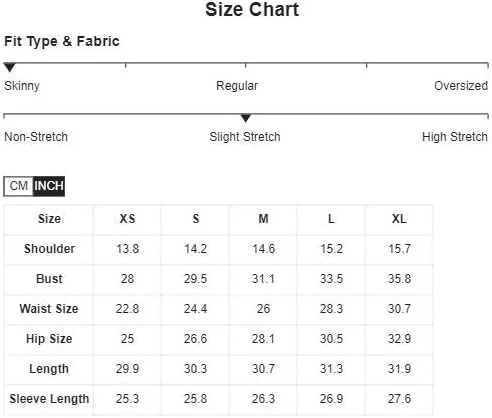Click the High Stretch label
The image size is (492, 418).
coord(455,137)
